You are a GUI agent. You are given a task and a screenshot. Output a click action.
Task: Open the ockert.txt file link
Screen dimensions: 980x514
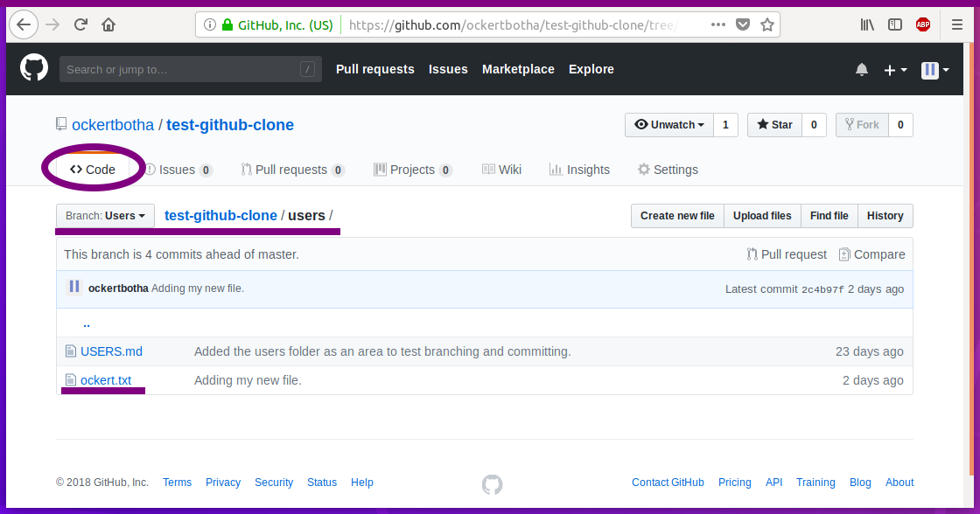pos(106,380)
